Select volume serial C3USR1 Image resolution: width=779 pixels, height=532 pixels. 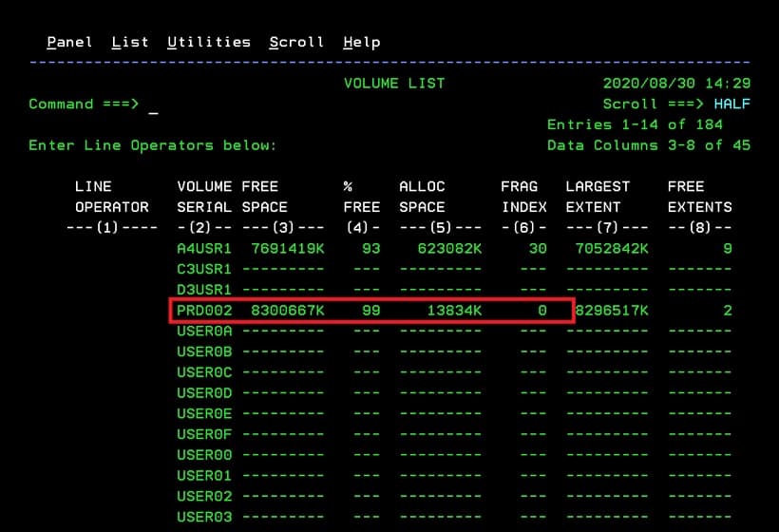coord(203,269)
